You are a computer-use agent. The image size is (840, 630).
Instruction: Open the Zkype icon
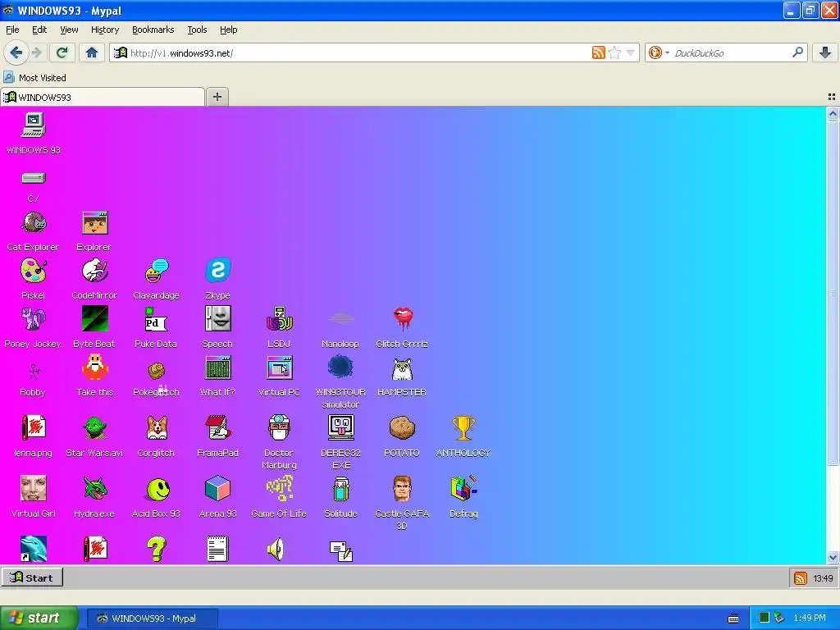coord(217,279)
